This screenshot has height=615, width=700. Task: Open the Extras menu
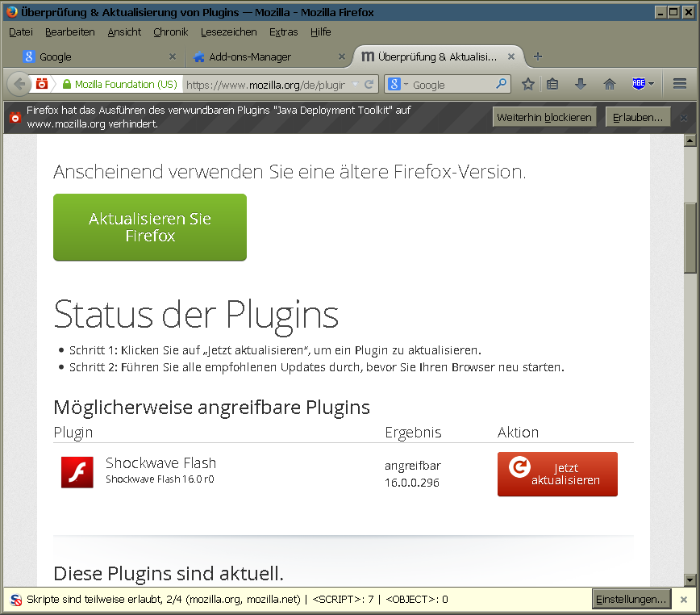click(284, 32)
